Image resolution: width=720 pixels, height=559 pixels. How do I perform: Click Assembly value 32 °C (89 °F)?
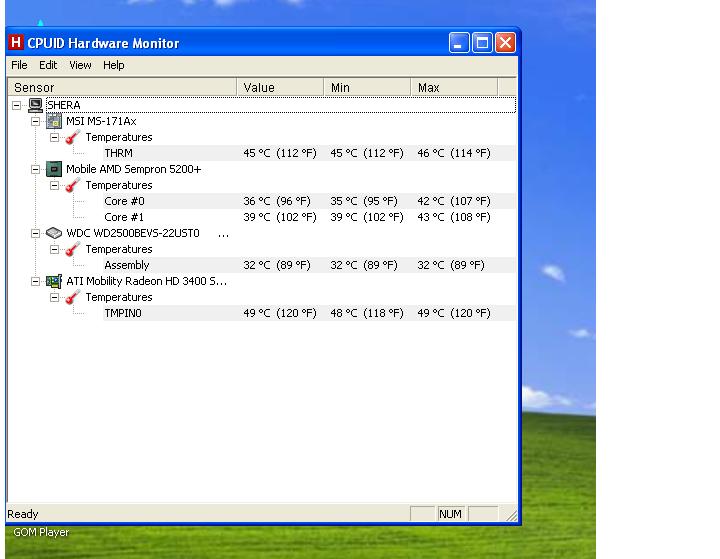tap(277, 265)
